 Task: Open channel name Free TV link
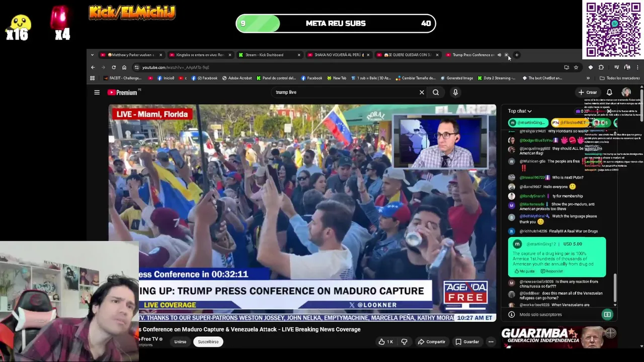coord(148,339)
